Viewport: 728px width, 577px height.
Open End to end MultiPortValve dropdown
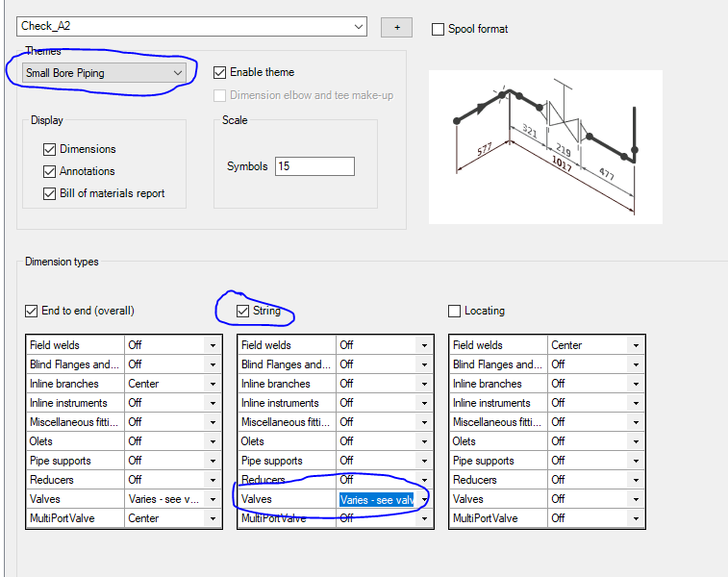(x=213, y=518)
